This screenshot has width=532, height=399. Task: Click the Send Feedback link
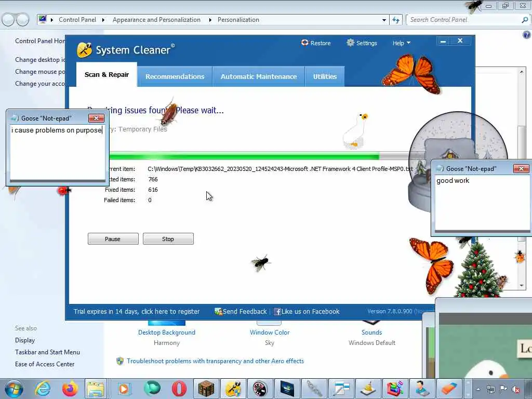pyautogui.click(x=245, y=312)
